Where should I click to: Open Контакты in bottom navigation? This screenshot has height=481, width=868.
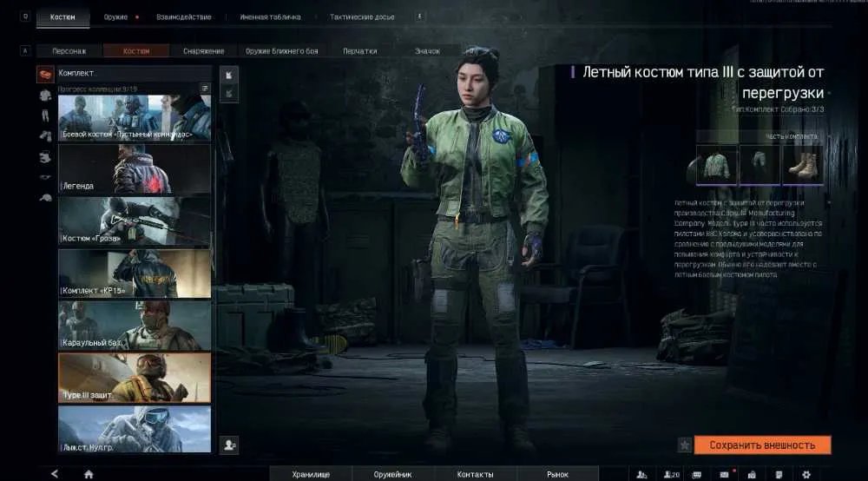pyautogui.click(x=475, y=474)
